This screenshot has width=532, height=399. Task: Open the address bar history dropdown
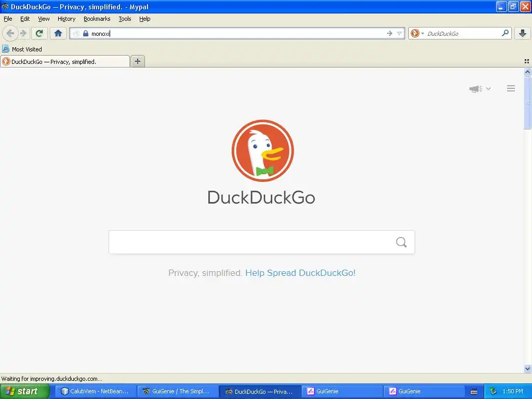click(x=400, y=33)
